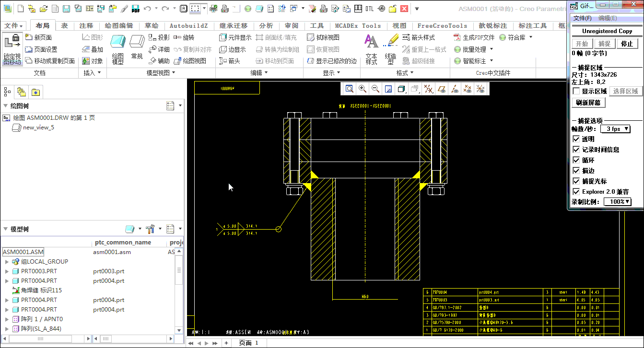Click the Repaint icon in graphics toolbar

click(x=388, y=89)
